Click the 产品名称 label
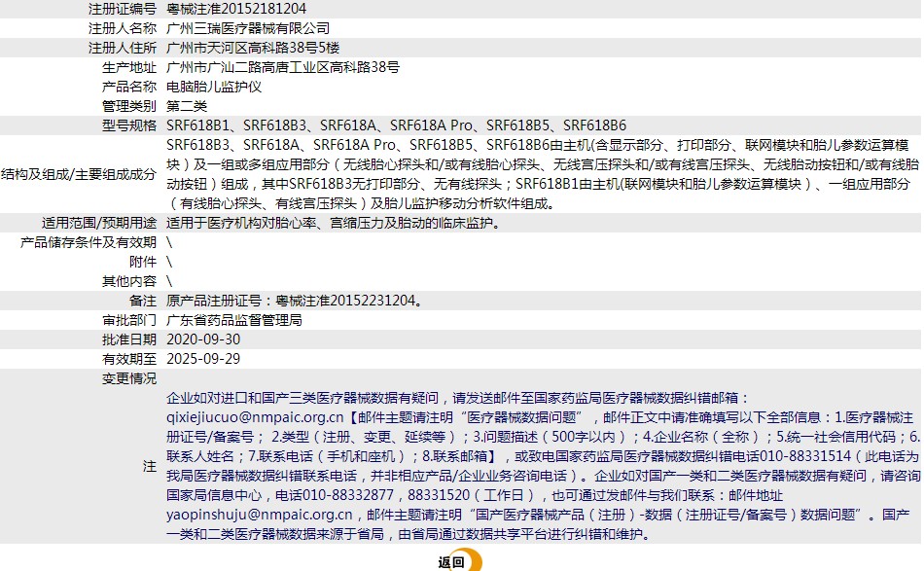This screenshot has width=924, height=571. click(x=129, y=87)
